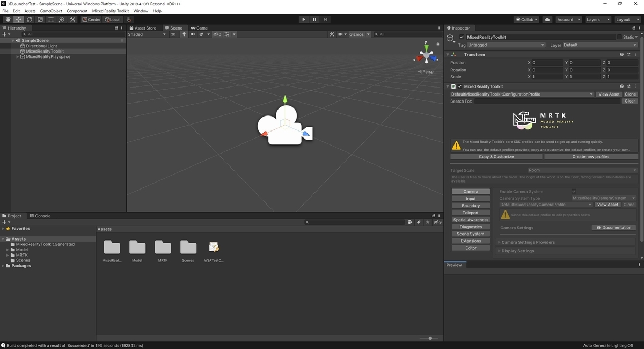Collapse the Transform component
The height and width of the screenshot is (349, 644).
pos(448,54)
